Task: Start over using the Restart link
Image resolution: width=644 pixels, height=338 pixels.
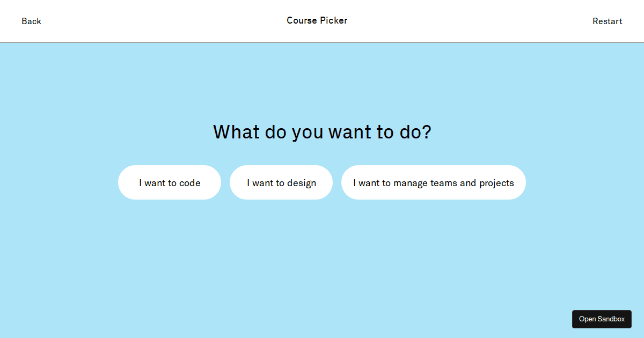Action: (607, 21)
